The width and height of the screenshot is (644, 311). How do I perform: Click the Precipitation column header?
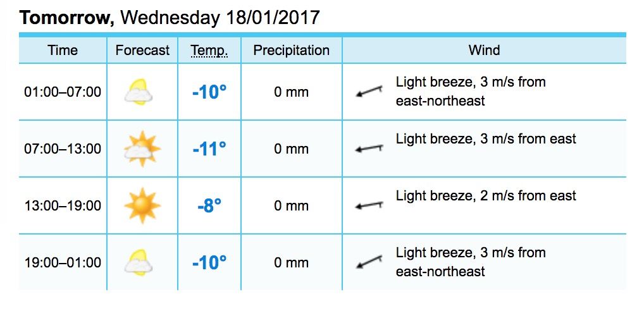coord(291,50)
